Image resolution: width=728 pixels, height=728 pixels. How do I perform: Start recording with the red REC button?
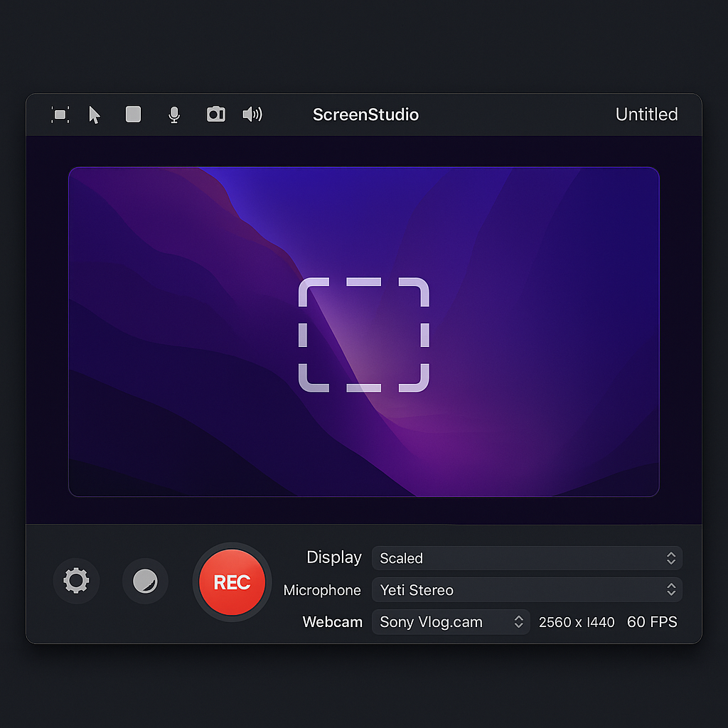click(232, 582)
